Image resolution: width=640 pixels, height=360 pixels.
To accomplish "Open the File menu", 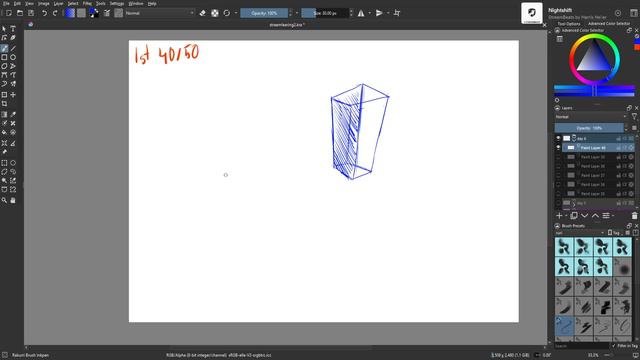I will (x=6, y=3).
